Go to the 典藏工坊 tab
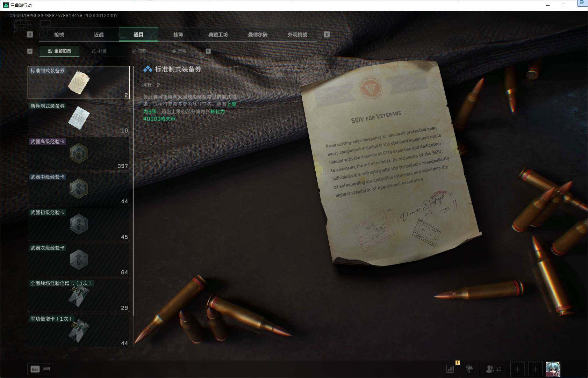Screen dimensions: 588x378 pos(218,35)
